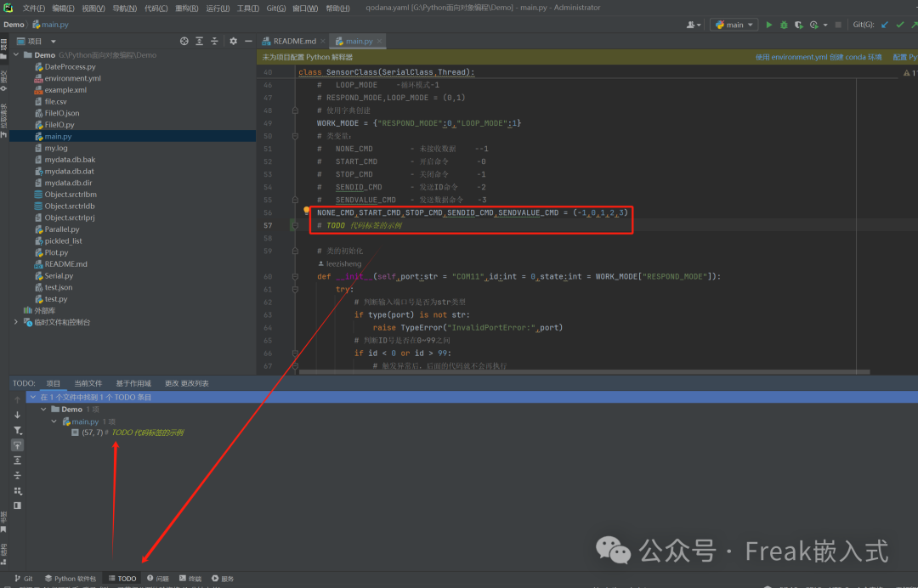Image resolution: width=918 pixels, height=588 pixels.
Task: Run main with coverage
Action: pos(798,25)
